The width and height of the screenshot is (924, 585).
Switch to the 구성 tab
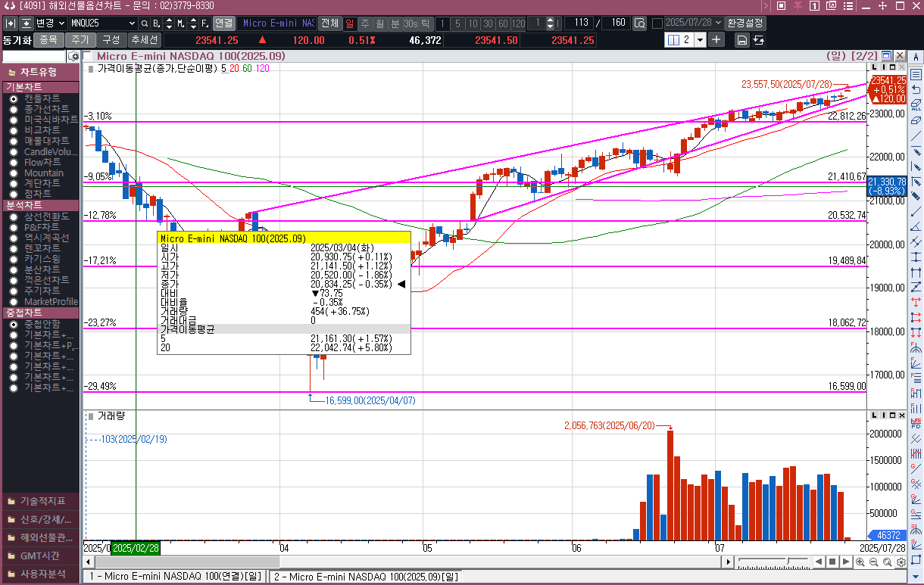click(111, 39)
